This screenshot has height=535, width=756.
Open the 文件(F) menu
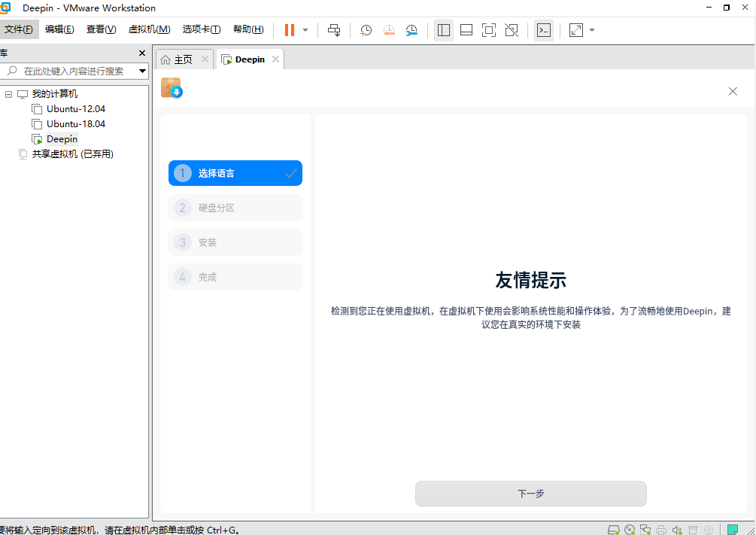point(19,29)
